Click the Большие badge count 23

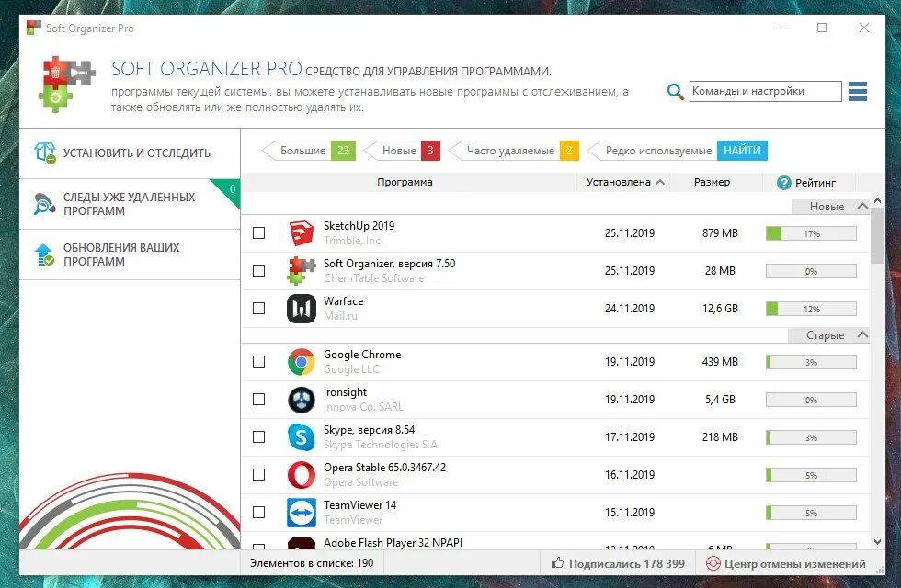(x=343, y=151)
